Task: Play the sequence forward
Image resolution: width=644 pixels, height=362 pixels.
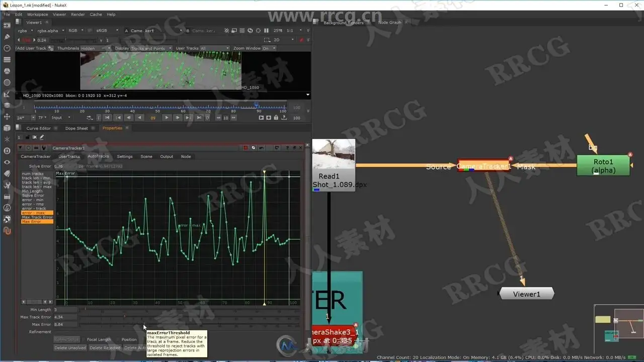Action: (167, 118)
